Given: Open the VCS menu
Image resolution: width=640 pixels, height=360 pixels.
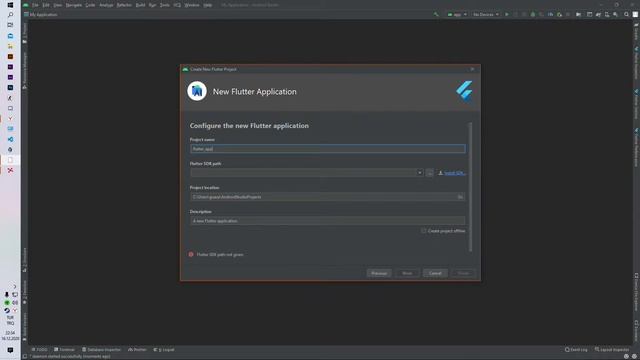Looking at the screenshot, I should coord(177,5).
